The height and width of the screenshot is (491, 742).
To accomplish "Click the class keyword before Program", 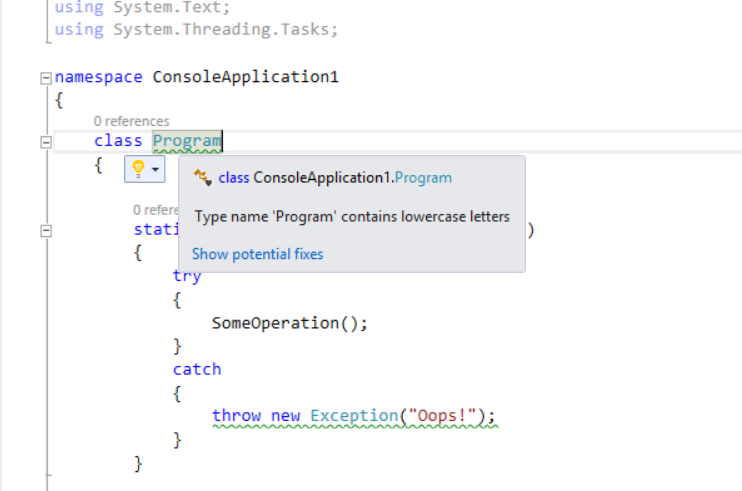I will click(x=118, y=141).
